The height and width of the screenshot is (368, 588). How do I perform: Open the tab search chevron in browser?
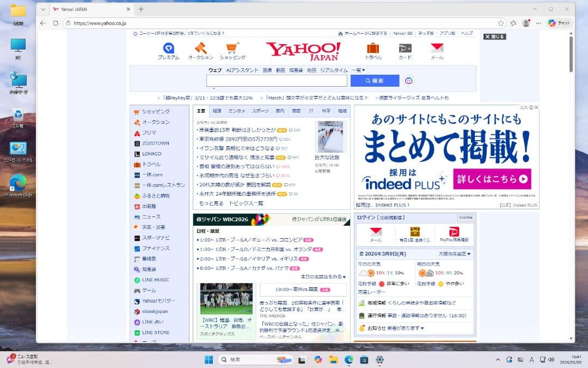(x=43, y=9)
